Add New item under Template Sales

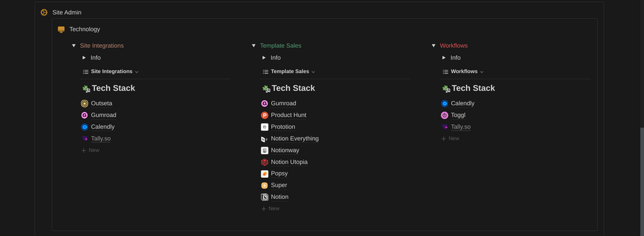pos(270,208)
